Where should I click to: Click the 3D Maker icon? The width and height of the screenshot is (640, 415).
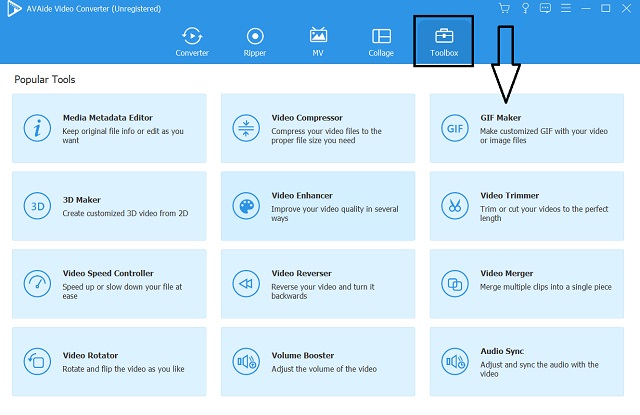click(37, 206)
